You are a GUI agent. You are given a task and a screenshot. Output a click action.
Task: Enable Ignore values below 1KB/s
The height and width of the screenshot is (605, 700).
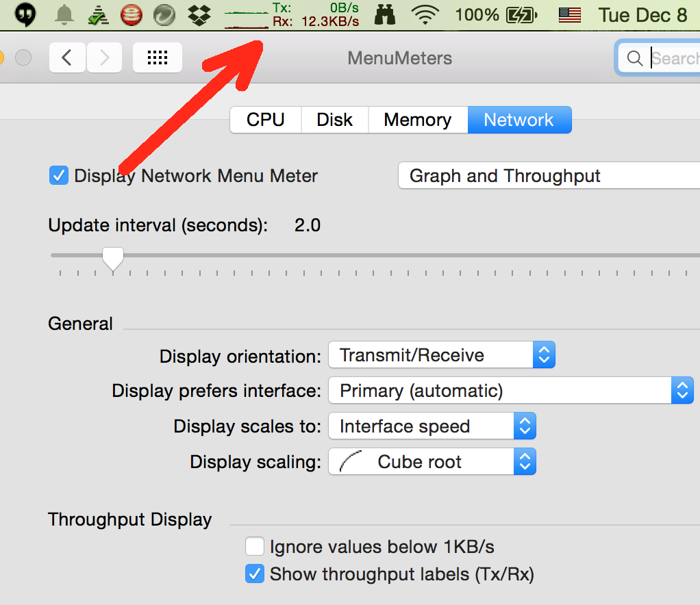pyautogui.click(x=255, y=547)
